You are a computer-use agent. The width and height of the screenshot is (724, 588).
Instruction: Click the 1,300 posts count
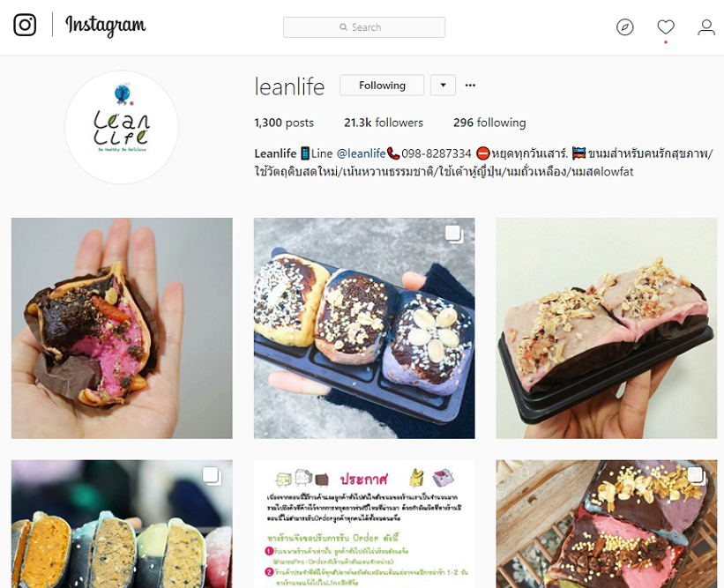pyautogui.click(x=283, y=123)
